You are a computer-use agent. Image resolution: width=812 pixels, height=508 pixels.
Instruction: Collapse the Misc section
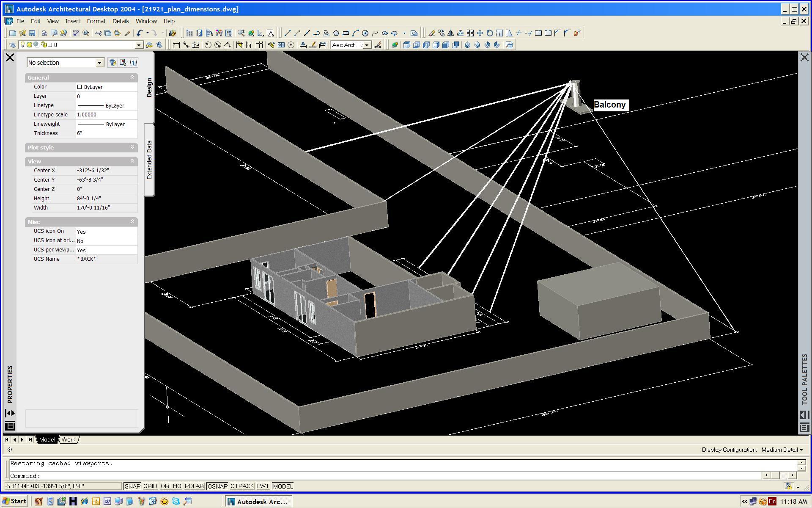click(132, 221)
